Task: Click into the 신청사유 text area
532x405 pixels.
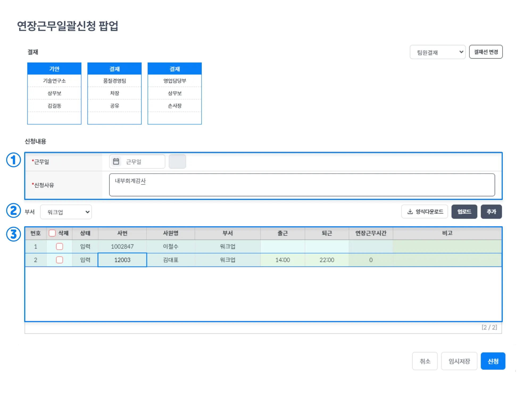Action: pos(302,185)
